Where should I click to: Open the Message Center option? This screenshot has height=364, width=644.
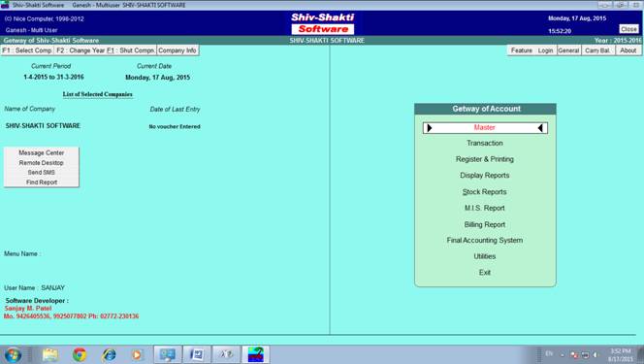(x=42, y=152)
